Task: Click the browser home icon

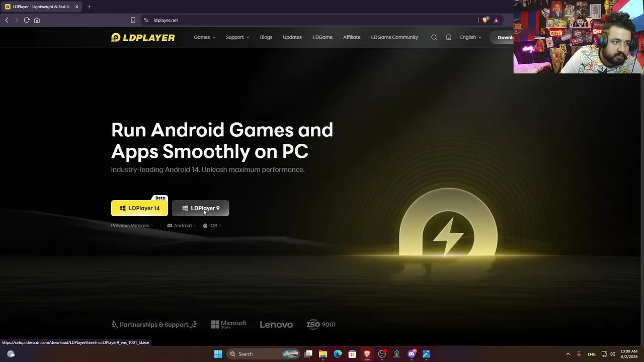Action: (x=37, y=20)
